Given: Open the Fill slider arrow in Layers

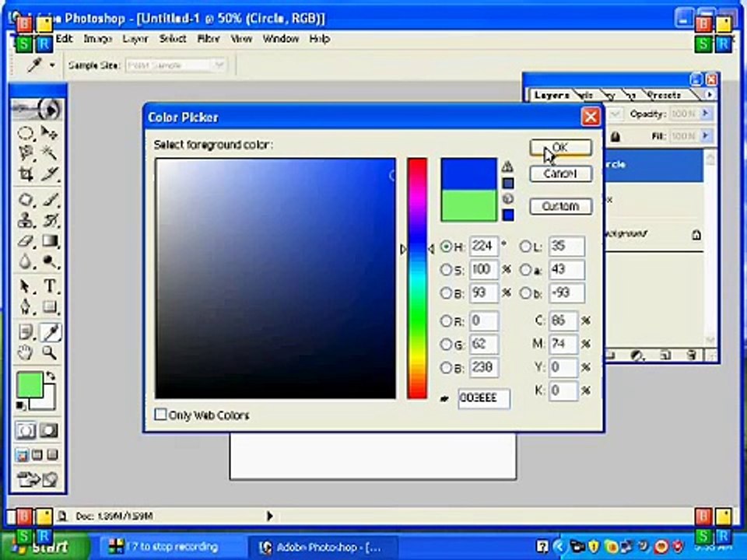Looking at the screenshot, I should pos(706,136).
